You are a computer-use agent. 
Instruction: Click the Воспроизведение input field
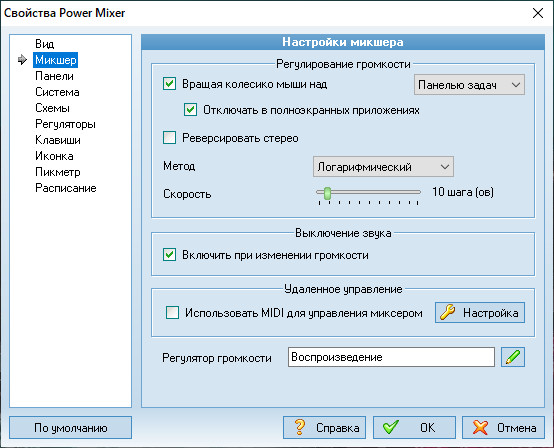pos(391,357)
